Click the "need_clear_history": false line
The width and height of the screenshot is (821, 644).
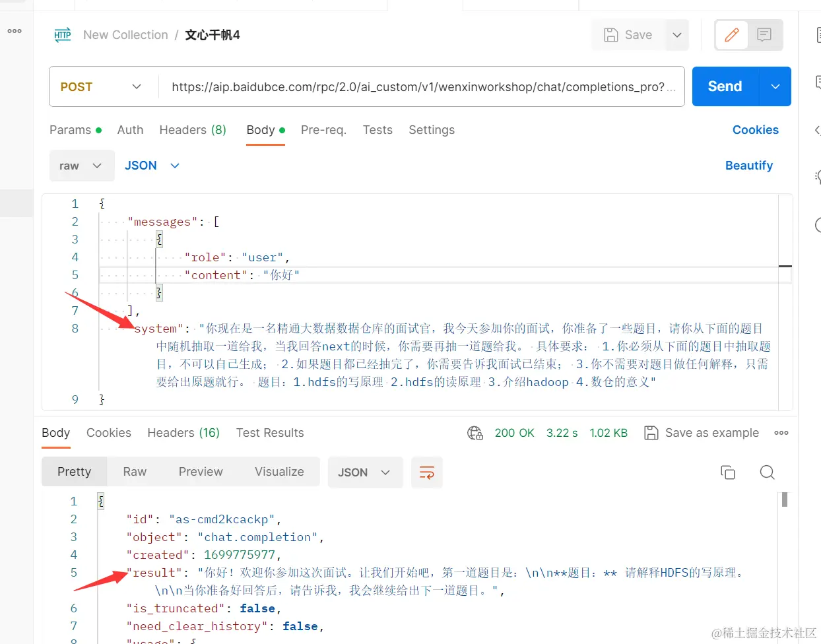(x=225, y=626)
